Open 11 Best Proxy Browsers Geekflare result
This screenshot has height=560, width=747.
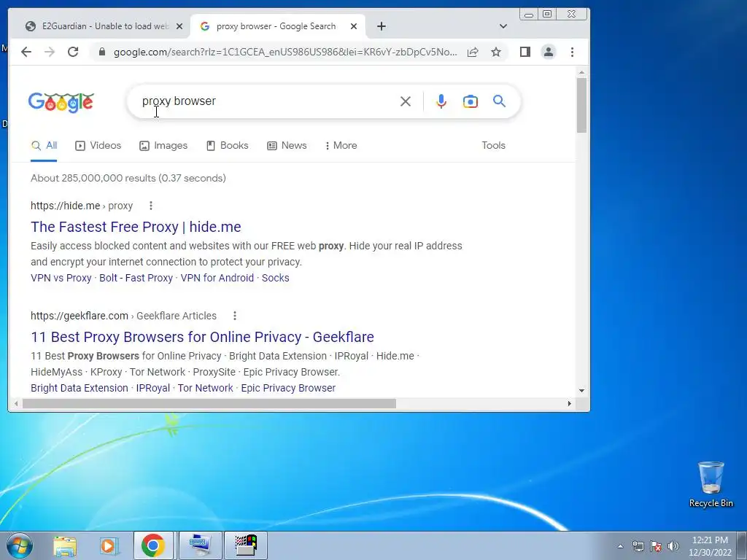click(x=203, y=337)
